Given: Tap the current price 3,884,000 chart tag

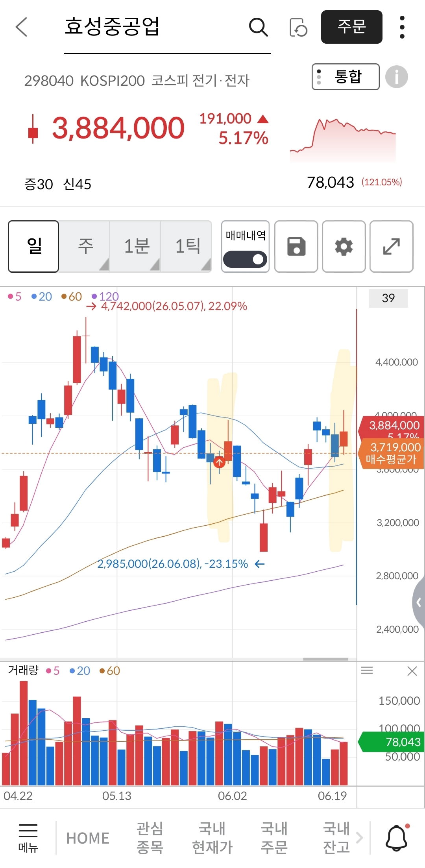Looking at the screenshot, I should click(392, 428).
